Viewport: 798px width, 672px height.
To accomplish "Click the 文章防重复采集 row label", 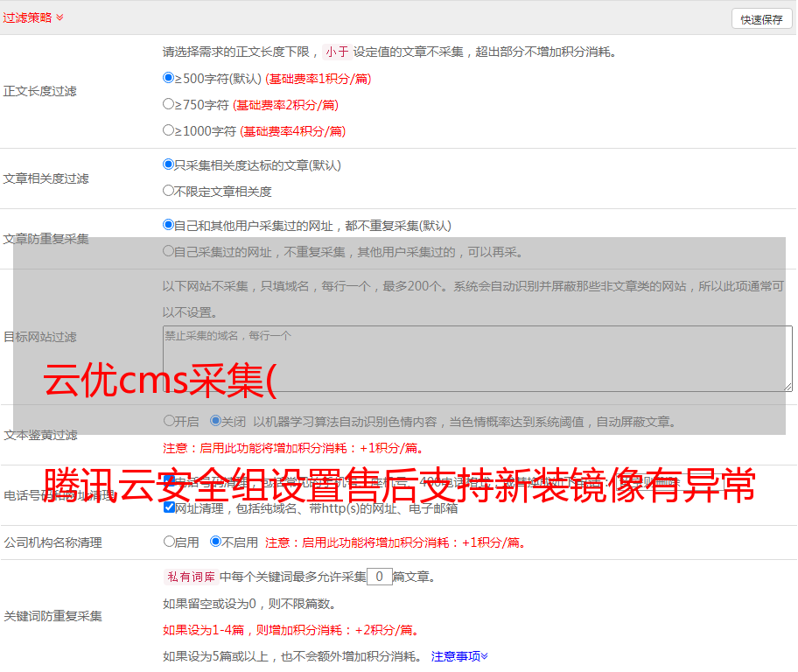I will coord(45,239).
